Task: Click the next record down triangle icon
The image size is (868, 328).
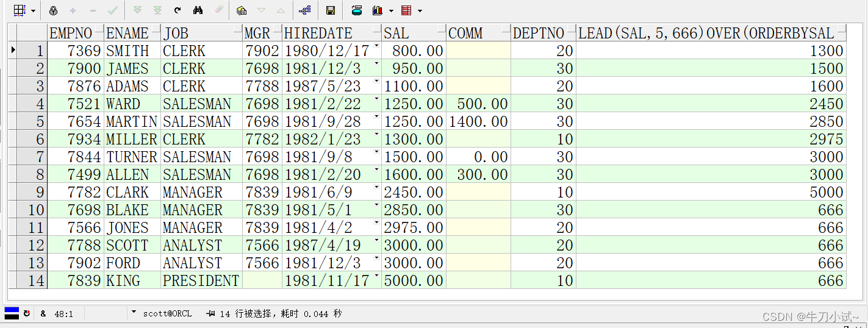Action: [261, 10]
